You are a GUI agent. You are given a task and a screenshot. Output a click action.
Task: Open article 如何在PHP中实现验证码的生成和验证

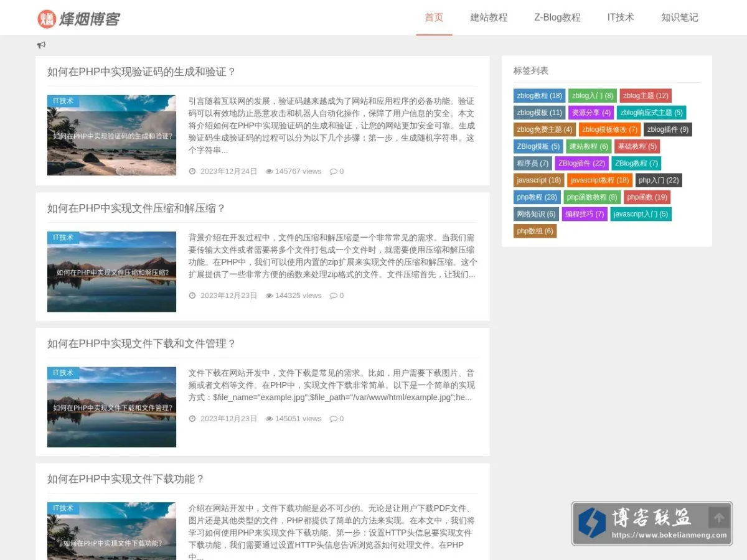coord(141,72)
